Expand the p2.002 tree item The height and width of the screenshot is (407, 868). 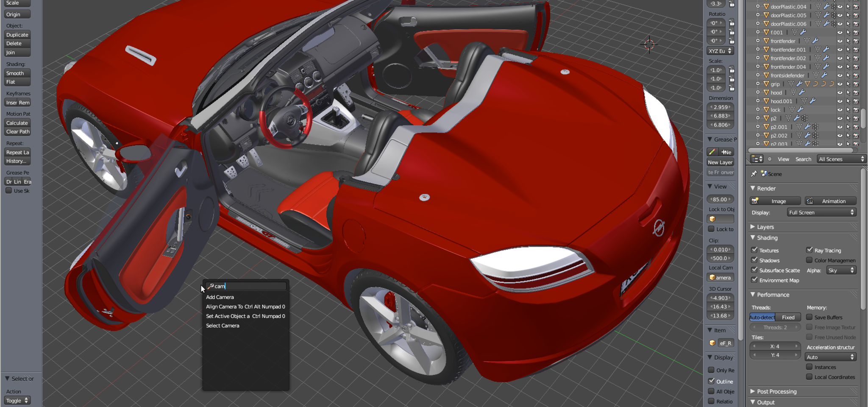pyautogui.click(x=758, y=135)
